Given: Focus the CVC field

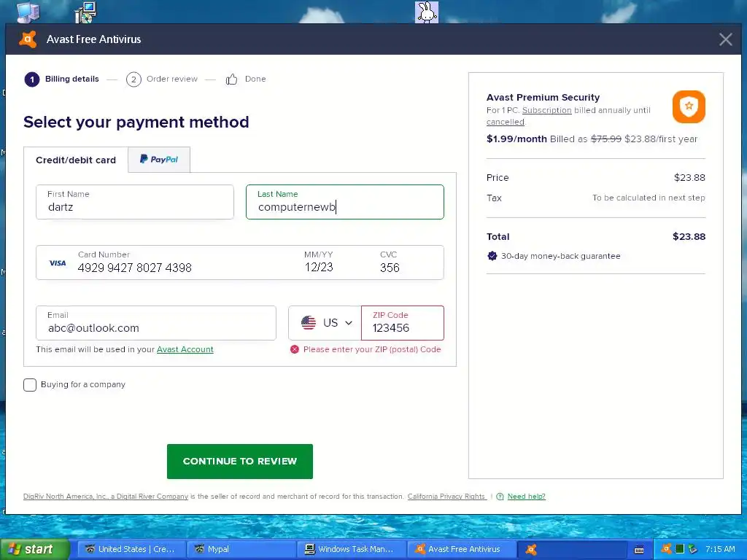Looking at the screenshot, I should [x=390, y=262].
